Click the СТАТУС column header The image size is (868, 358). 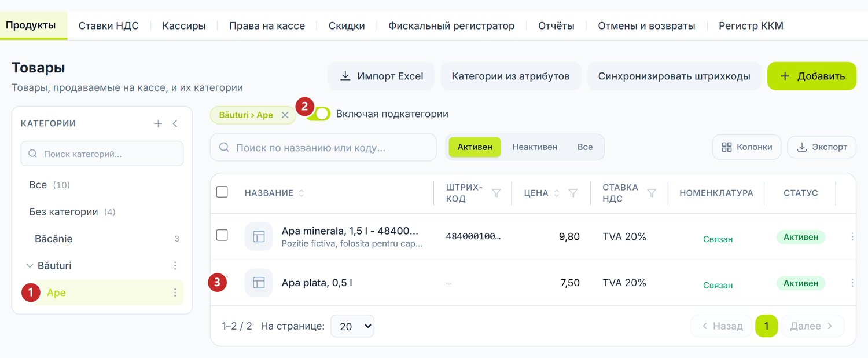800,193
